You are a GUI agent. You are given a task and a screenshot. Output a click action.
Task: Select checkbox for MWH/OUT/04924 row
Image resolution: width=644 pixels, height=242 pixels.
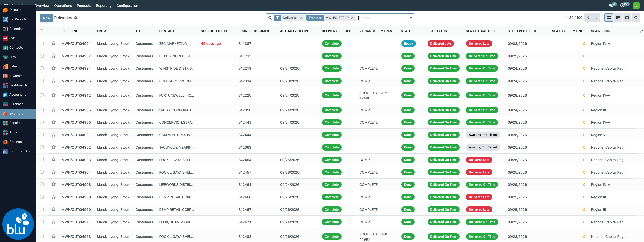point(42,68)
